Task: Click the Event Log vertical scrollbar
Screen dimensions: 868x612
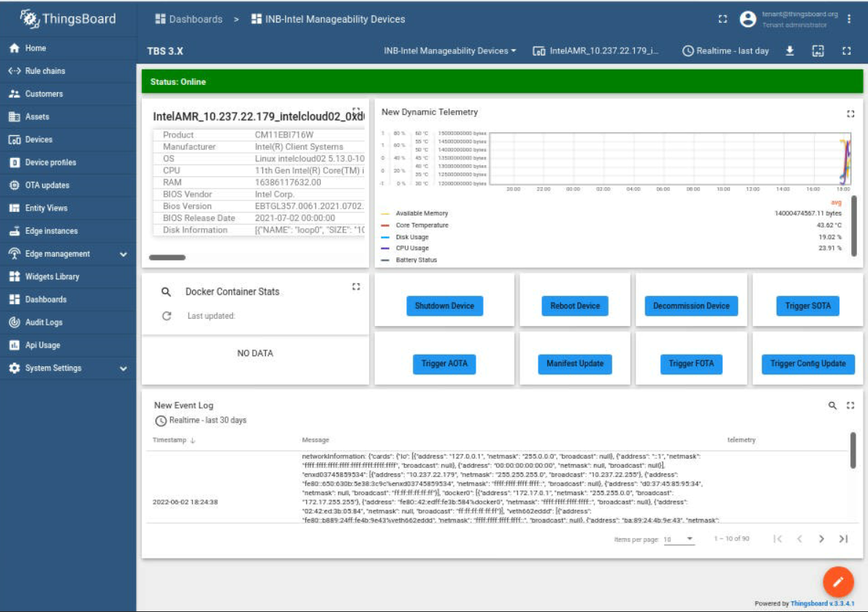Action: (853, 451)
